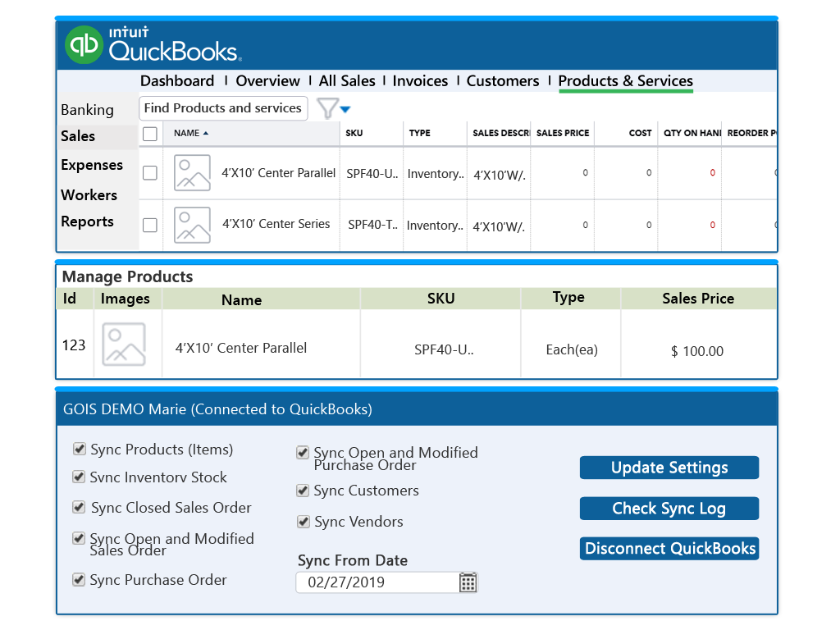
Task: Click the TYPE column header
Action: coord(419,133)
